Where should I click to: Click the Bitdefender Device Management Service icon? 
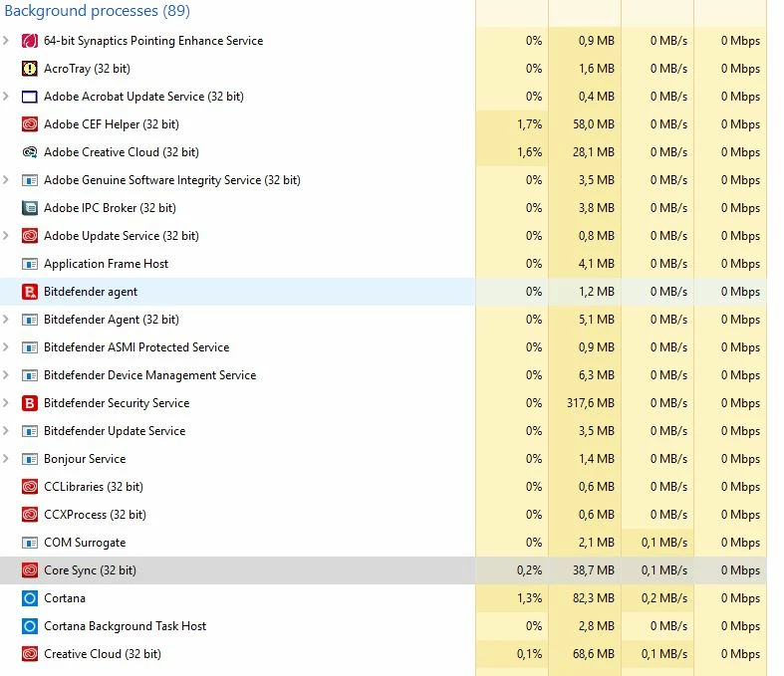pyautogui.click(x=30, y=375)
